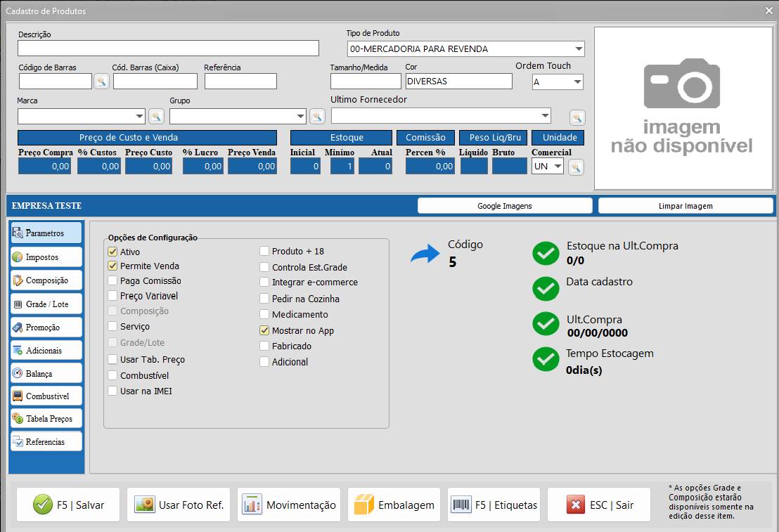The width and height of the screenshot is (779, 532).
Task: Click the Tabela Preços coins icon
Action: pos(18,418)
